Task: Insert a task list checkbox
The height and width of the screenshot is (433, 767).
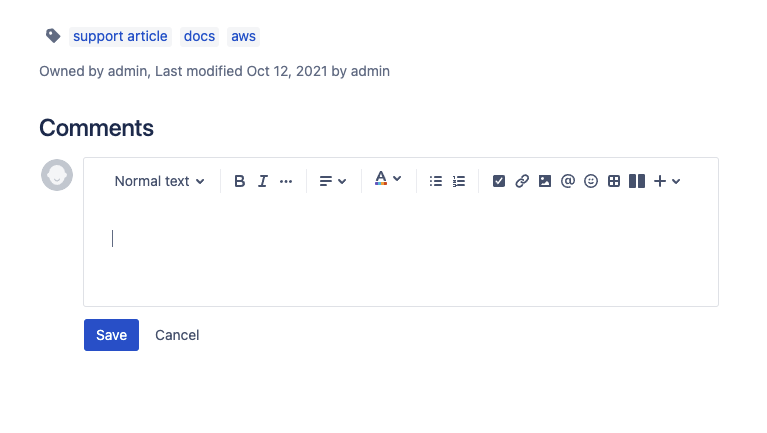Action: (x=498, y=181)
